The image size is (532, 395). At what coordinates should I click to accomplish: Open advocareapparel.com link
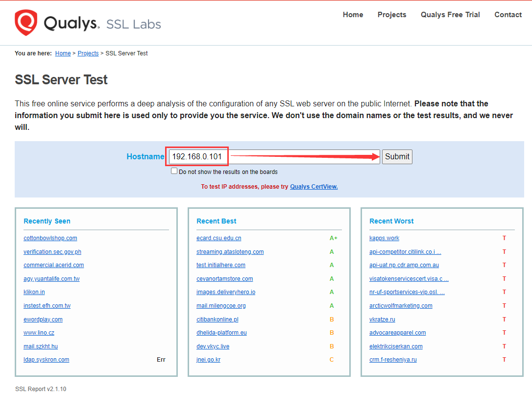(x=398, y=333)
